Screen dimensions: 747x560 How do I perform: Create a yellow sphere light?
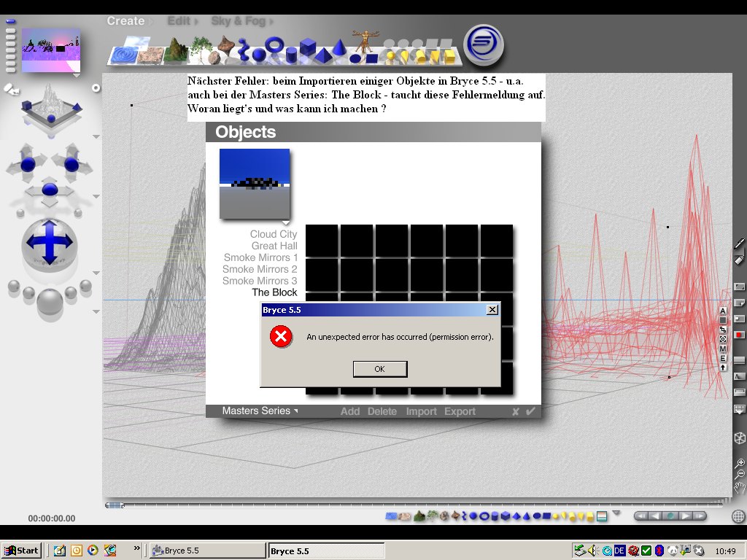coord(391,57)
